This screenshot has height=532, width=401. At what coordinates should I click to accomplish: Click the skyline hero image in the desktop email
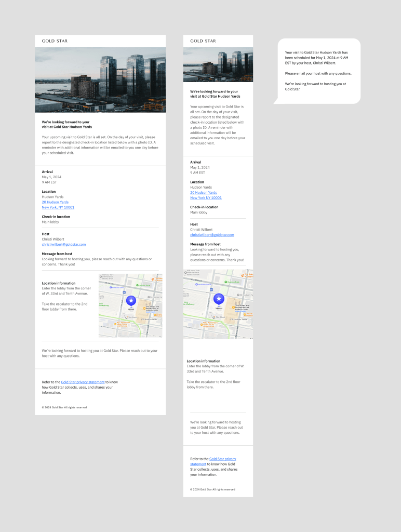point(100,80)
